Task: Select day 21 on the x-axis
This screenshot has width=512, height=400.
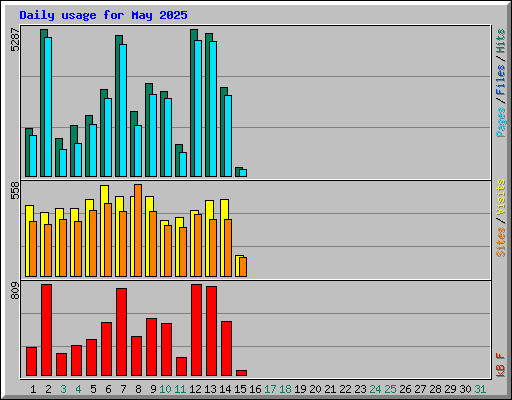Action: click(330, 389)
